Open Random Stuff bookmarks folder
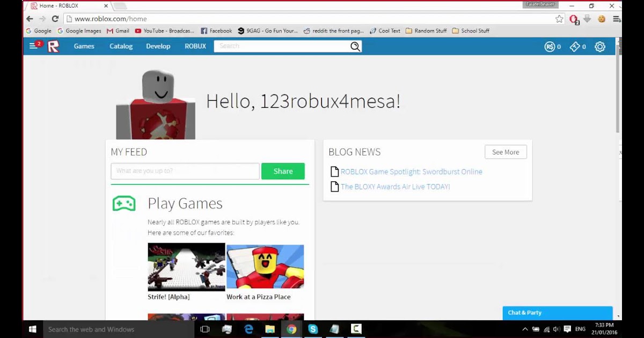 [426, 31]
